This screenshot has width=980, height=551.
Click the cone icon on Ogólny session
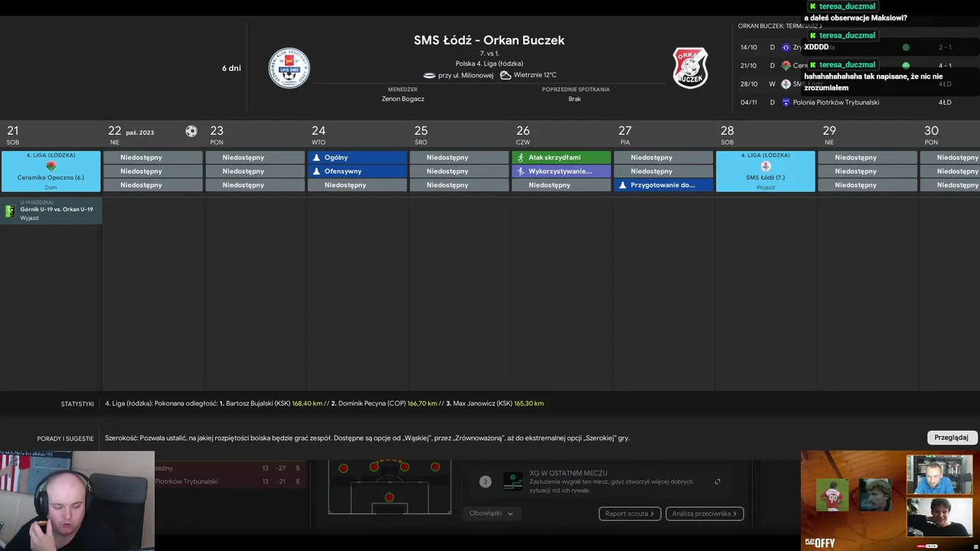(316, 158)
